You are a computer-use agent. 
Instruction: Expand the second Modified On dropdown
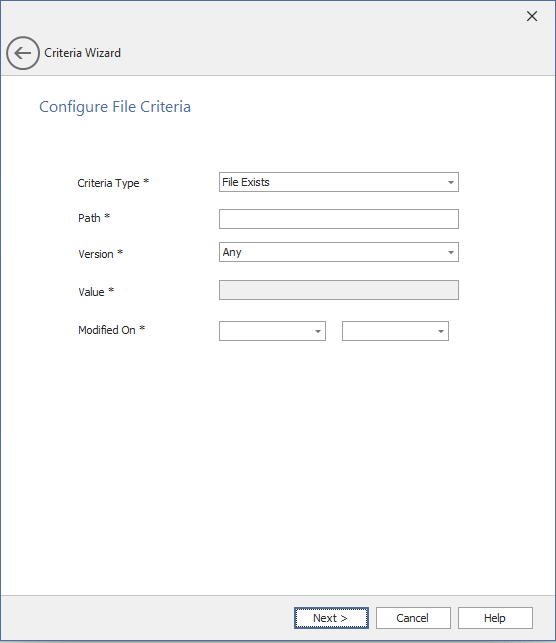pos(395,331)
